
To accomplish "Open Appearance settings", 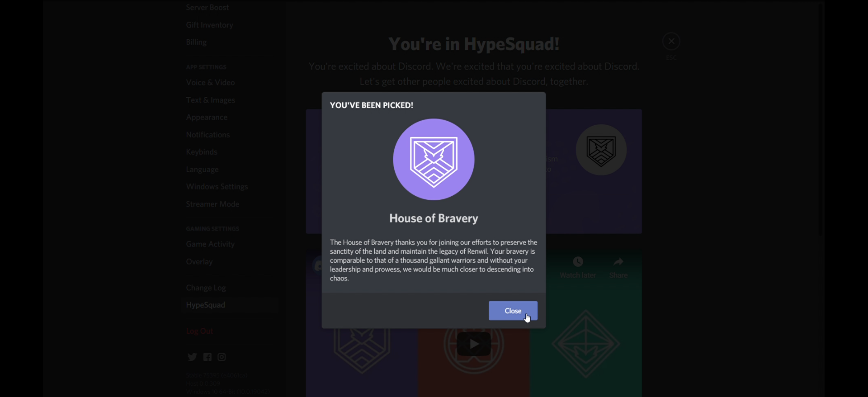I will (207, 117).
